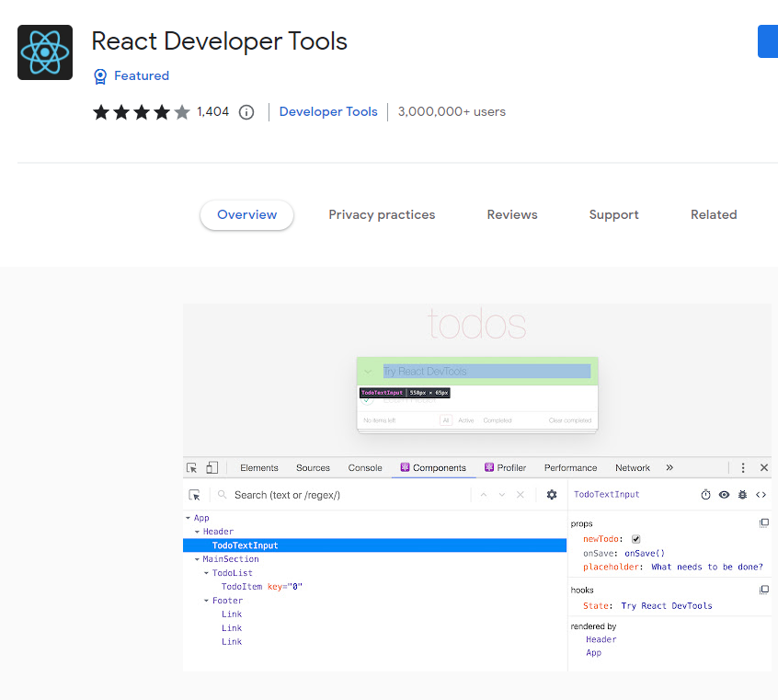Click the inspect DOM element eye icon
778x700 pixels.
tap(724, 495)
